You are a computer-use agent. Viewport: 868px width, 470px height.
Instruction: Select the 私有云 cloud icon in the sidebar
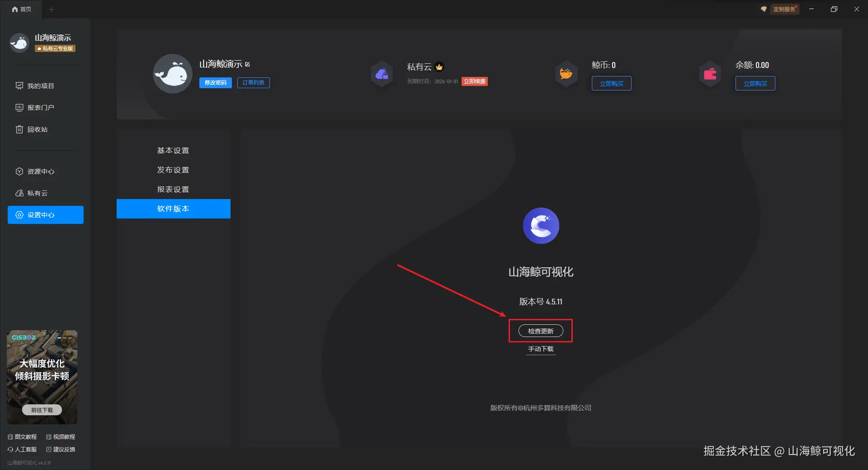tap(19, 193)
